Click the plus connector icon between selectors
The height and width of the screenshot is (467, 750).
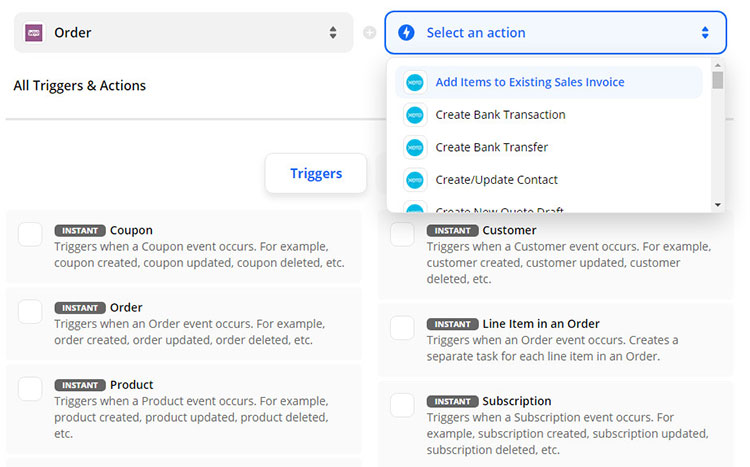(x=369, y=33)
